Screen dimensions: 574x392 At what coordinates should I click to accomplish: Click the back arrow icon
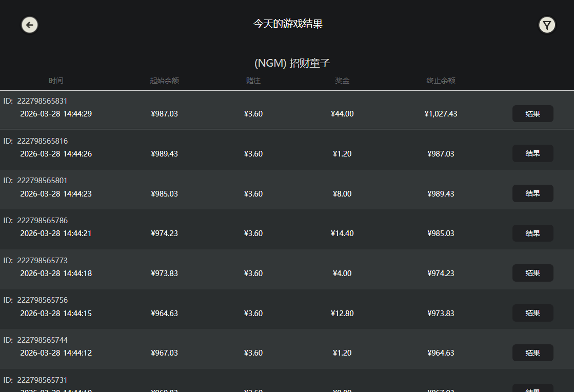29,25
